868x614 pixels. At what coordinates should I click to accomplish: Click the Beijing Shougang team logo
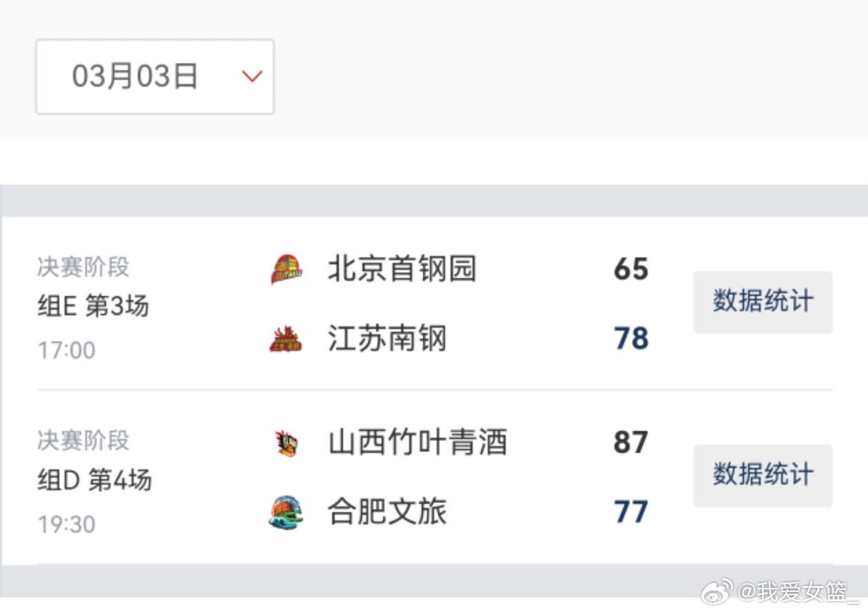[x=288, y=270]
